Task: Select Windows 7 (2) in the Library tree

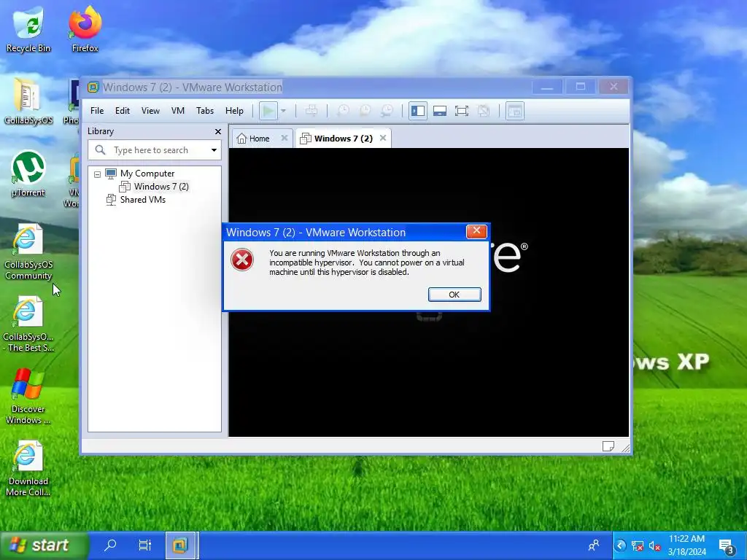Action: point(161,186)
